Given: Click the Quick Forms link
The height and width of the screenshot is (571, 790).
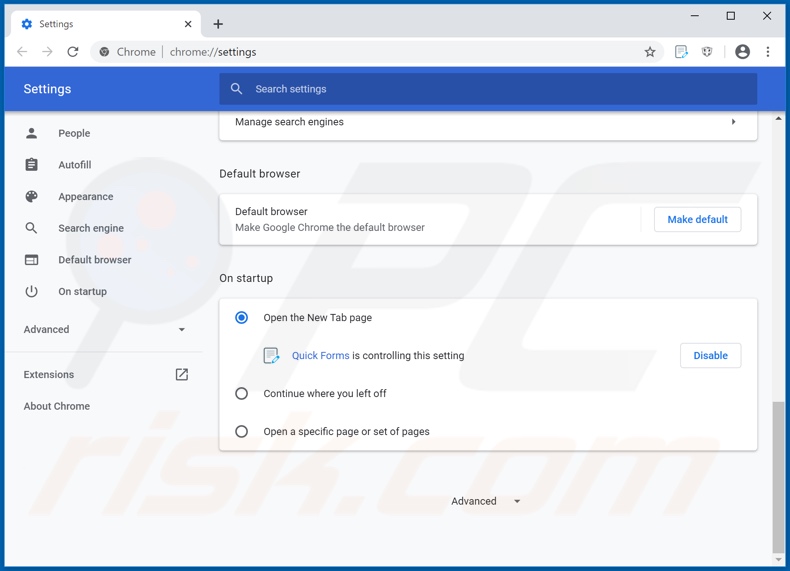Looking at the screenshot, I should pyautogui.click(x=320, y=356).
